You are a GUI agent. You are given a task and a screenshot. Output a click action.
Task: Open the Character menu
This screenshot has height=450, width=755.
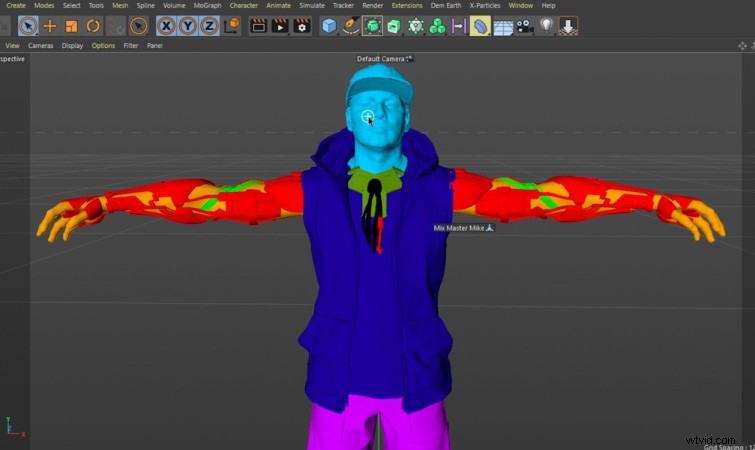243,5
